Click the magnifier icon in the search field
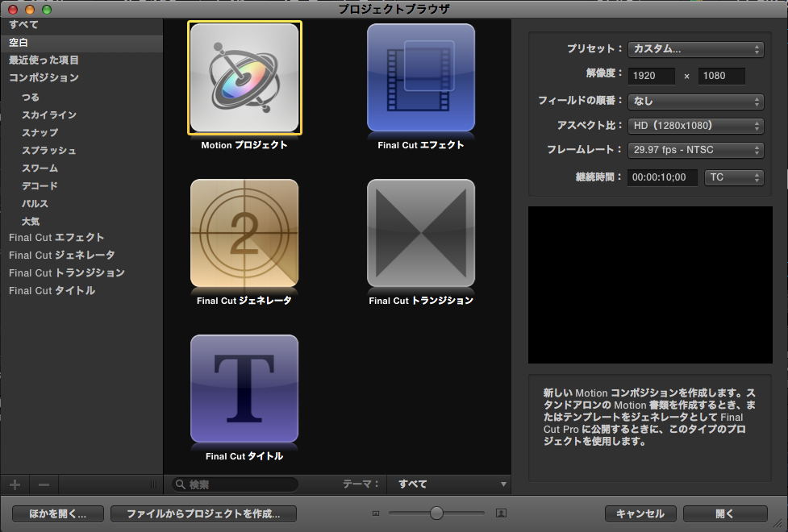Screen dimensions: 788x532 click(181, 484)
